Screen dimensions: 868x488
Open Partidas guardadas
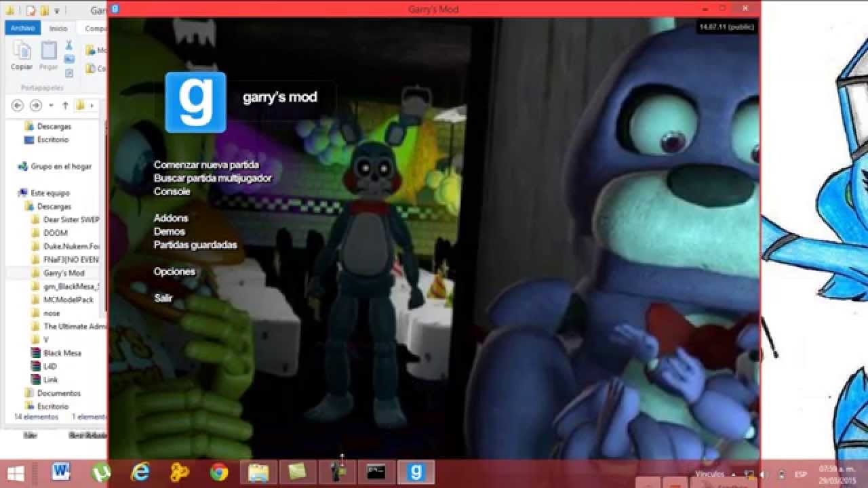point(195,245)
